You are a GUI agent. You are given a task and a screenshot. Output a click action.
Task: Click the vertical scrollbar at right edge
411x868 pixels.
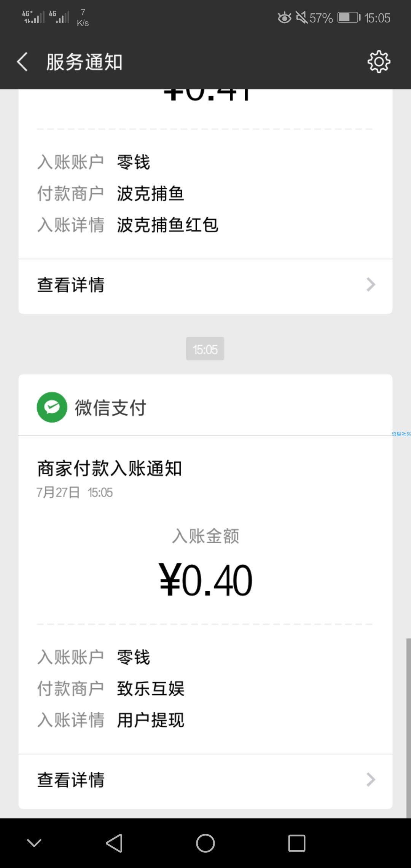(x=408, y=728)
